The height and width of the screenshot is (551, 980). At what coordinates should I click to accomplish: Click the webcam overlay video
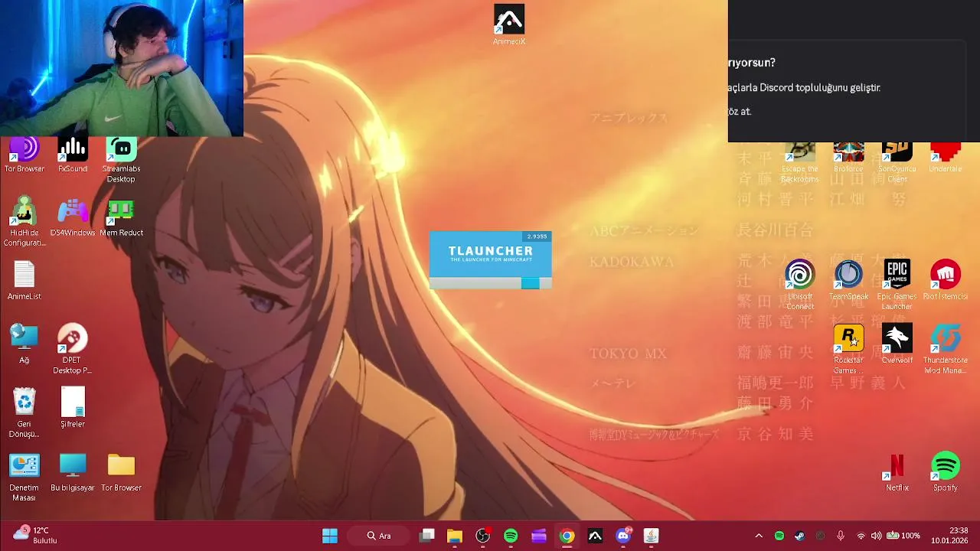pyautogui.click(x=122, y=68)
